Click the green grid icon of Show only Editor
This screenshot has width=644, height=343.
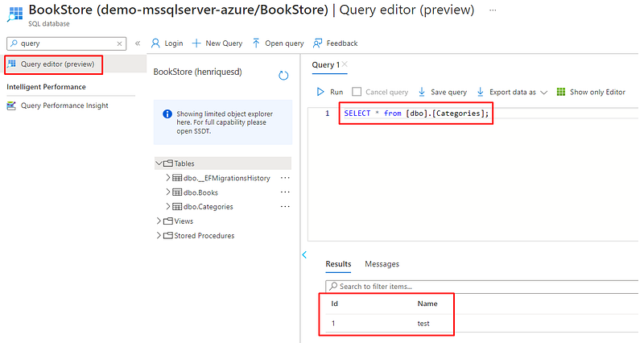[x=561, y=92]
